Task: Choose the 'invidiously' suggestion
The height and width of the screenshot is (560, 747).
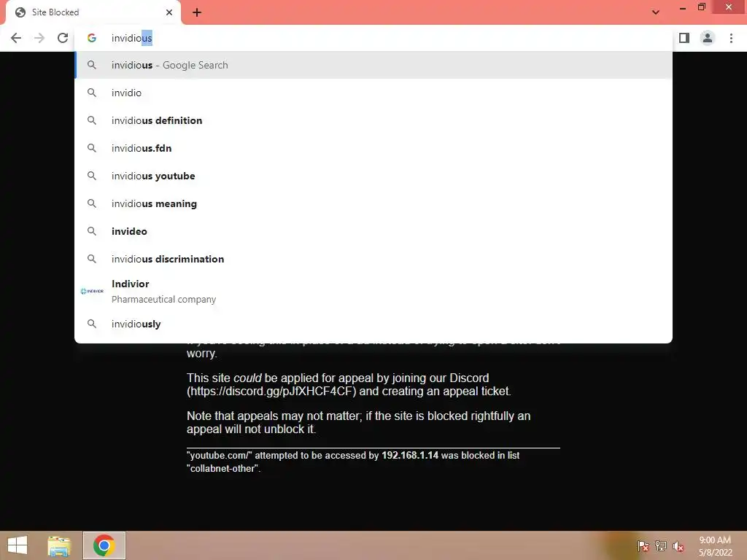Action: click(373, 324)
